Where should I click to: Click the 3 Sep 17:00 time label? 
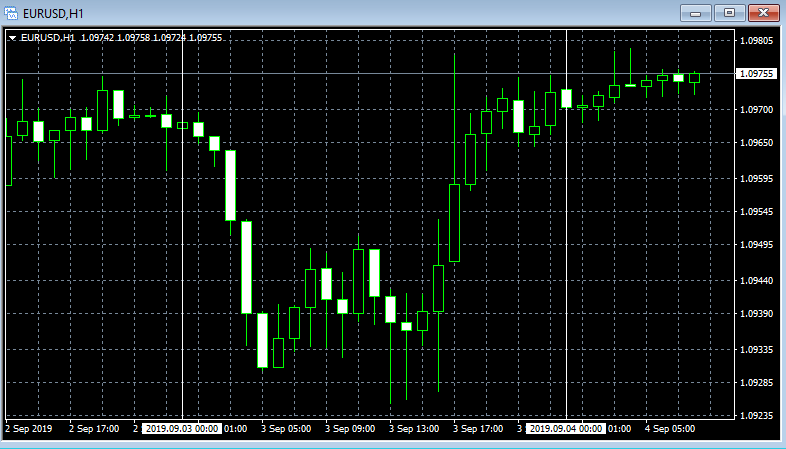coord(478,428)
